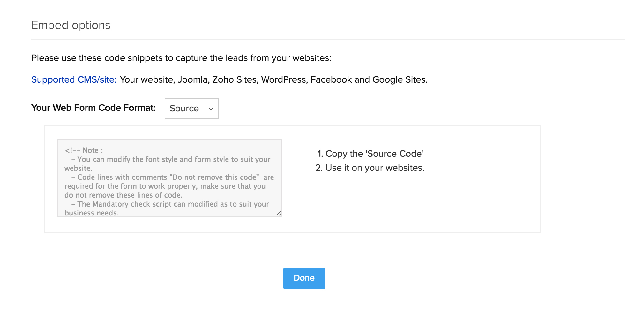Image resolution: width=644 pixels, height=310 pixels.
Task: Click Google Sites in the supported list
Action: [x=399, y=79]
